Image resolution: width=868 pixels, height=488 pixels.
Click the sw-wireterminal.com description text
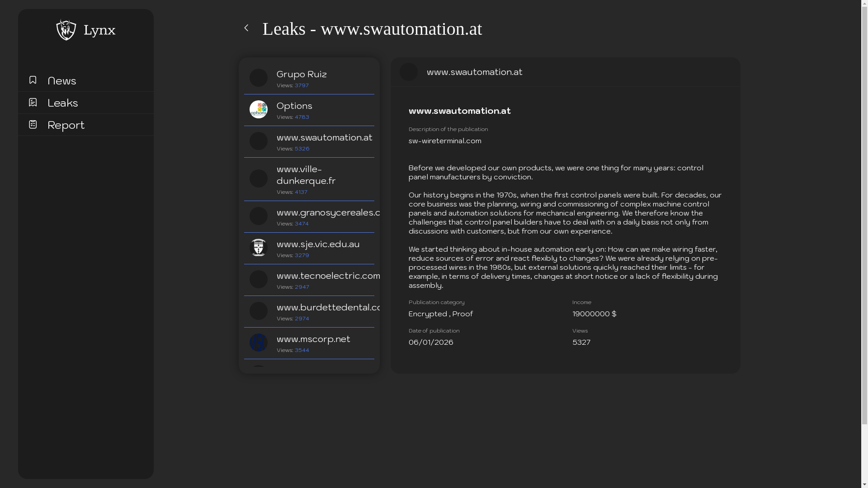445,141
